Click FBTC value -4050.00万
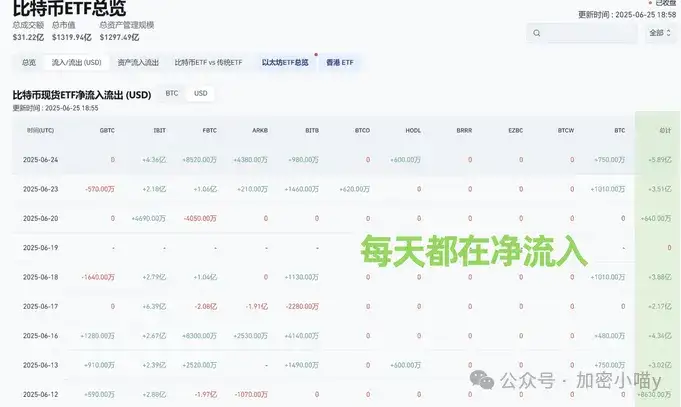This screenshot has height=407, width=681. point(200,218)
